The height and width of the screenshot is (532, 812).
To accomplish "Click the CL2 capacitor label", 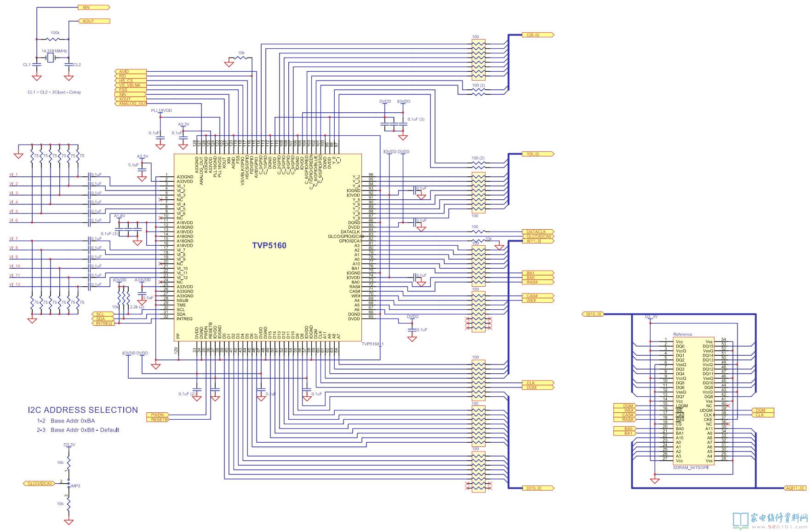I will click(77, 64).
